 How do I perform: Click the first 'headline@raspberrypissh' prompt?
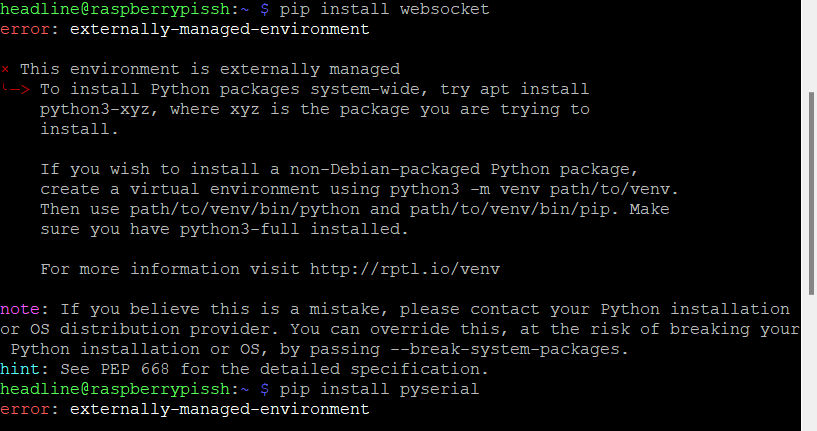pos(115,9)
